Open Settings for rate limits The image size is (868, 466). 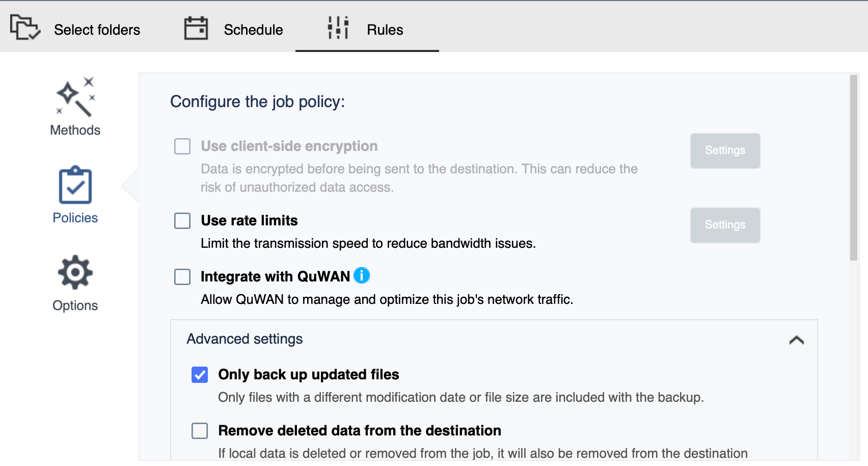click(x=725, y=225)
